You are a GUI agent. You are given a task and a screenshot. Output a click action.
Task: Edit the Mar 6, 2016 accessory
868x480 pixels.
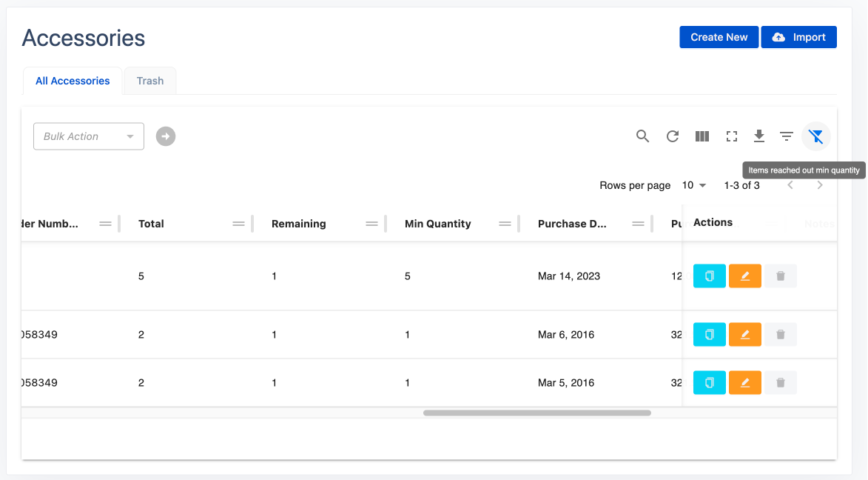click(744, 335)
